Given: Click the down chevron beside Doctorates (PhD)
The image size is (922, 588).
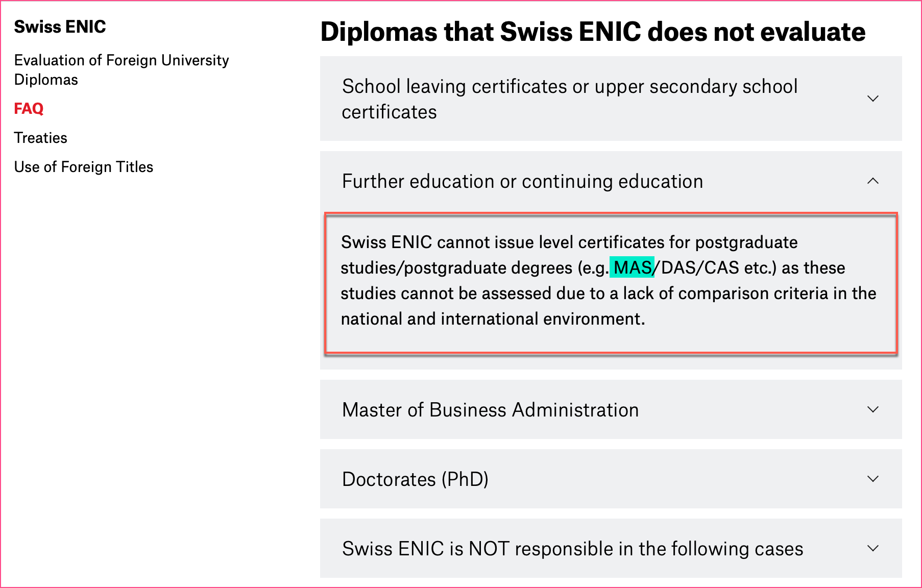Looking at the screenshot, I should point(873,479).
